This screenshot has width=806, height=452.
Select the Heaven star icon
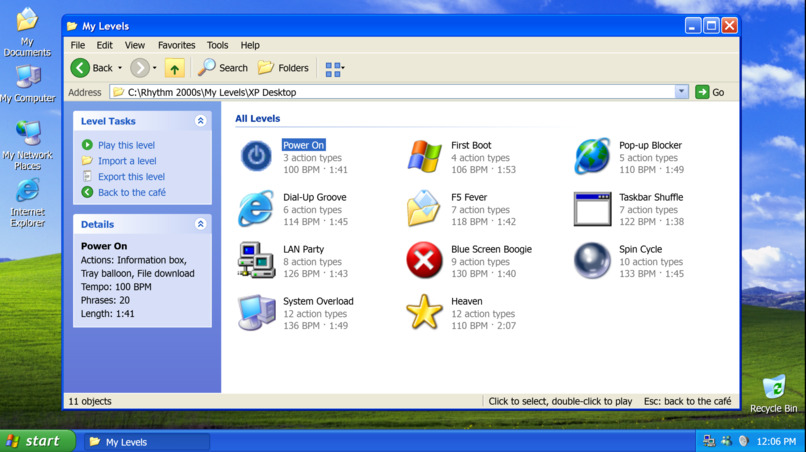click(424, 312)
